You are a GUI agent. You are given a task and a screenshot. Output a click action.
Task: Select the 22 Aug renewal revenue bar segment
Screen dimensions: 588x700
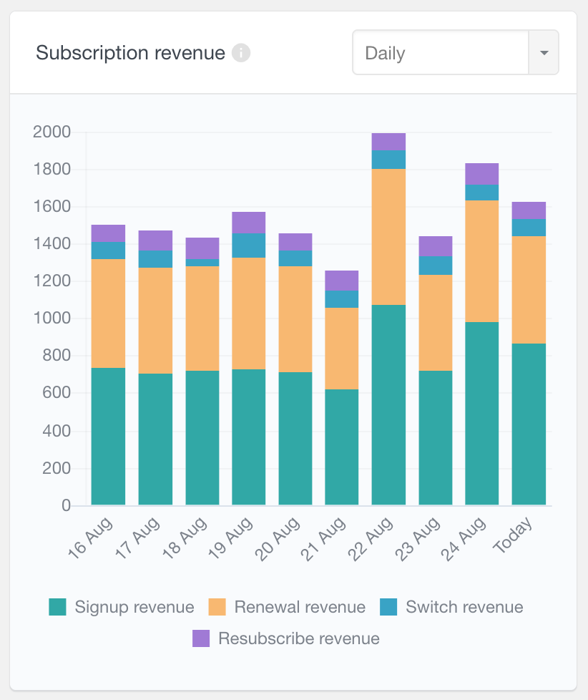388,237
